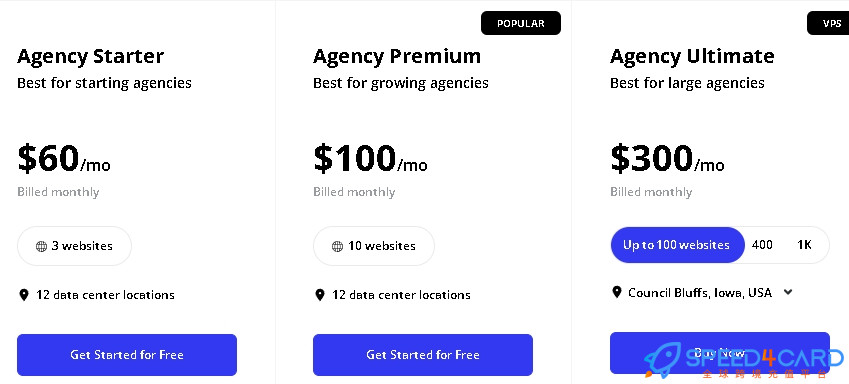Image resolution: width=849 pixels, height=384 pixels.
Task: Click location pin beside Agency Starter data centers
Action: pyautogui.click(x=23, y=295)
